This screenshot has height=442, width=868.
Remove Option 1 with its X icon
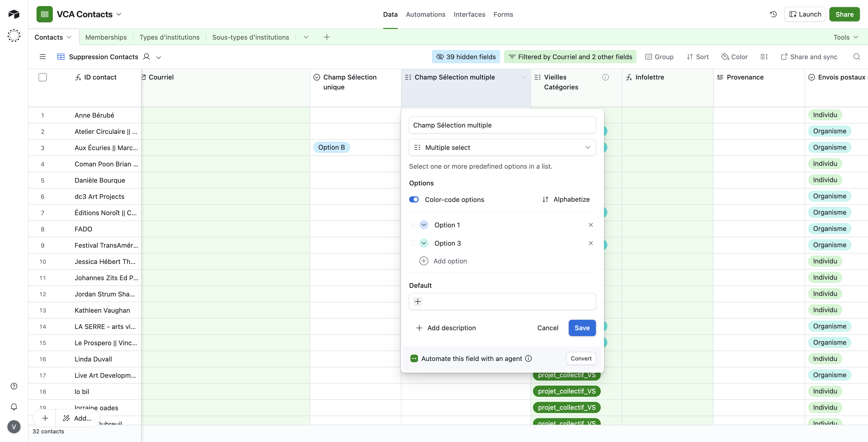pos(590,225)
